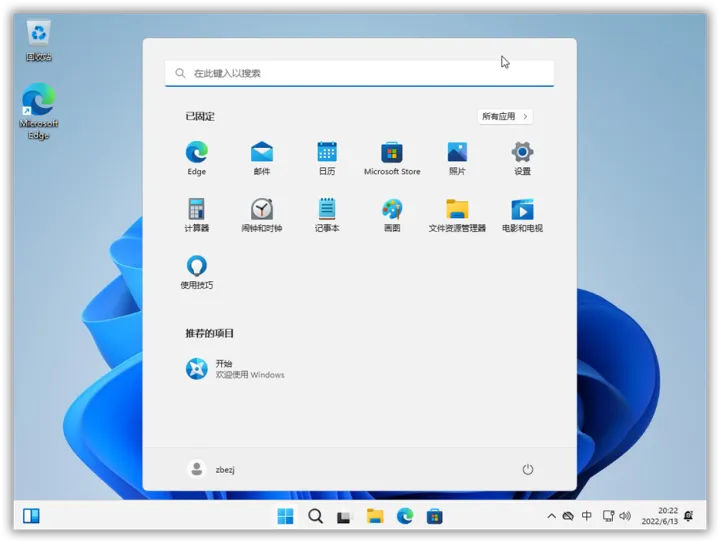This screenshot has height=543, width=720.
Task: Launch the Calculator (计算器) app
Action: 197,215
